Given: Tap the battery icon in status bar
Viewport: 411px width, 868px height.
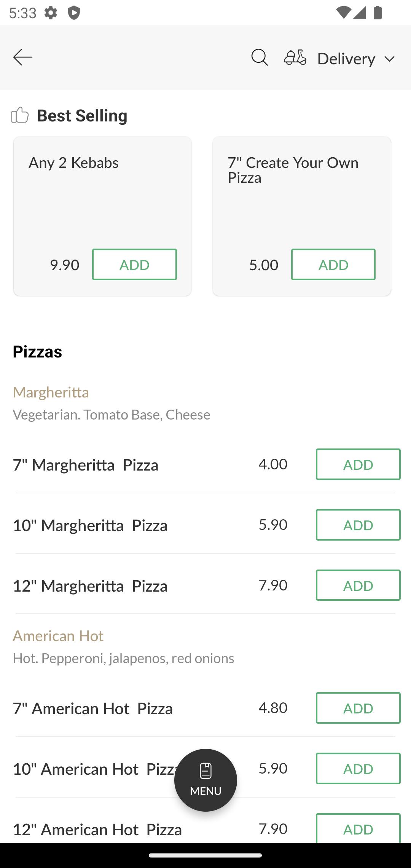Looking at the screenshot, I should pyautogui.click(x=378, y=13).
